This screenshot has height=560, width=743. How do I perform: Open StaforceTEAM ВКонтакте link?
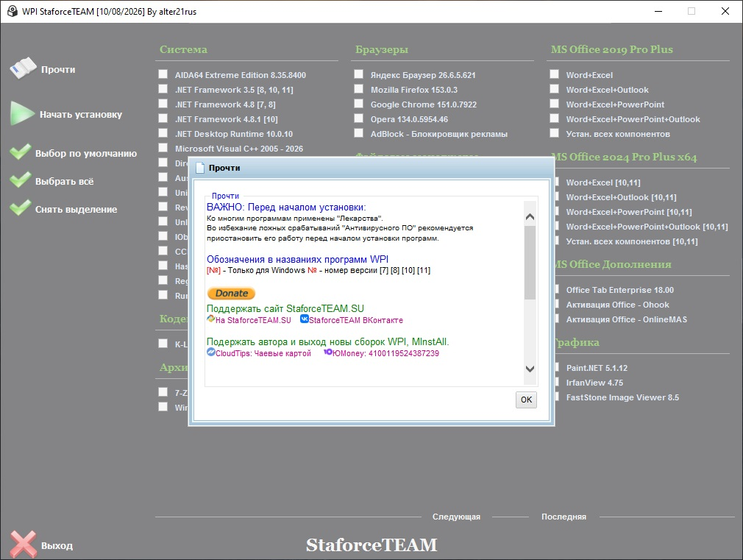(356, 320)
